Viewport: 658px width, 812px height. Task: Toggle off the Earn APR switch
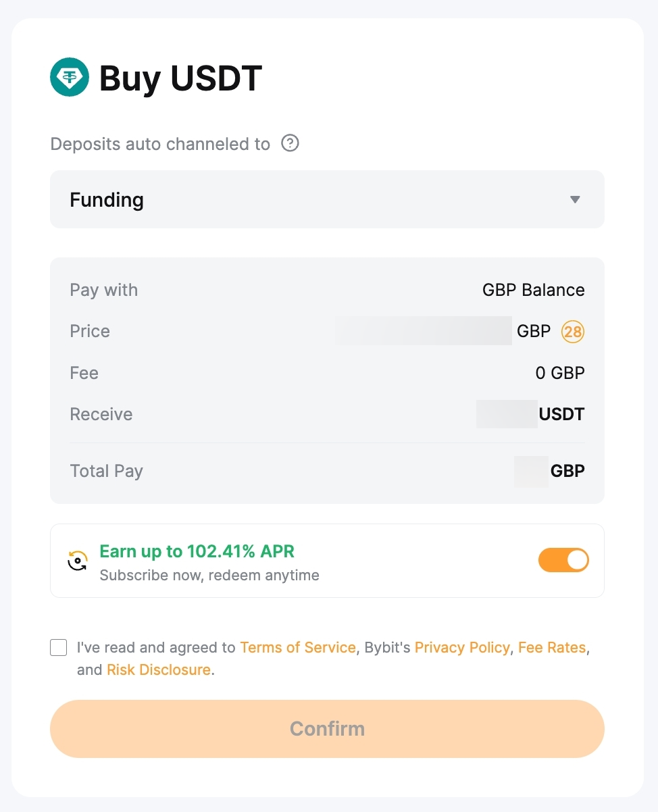click(563, 560)
